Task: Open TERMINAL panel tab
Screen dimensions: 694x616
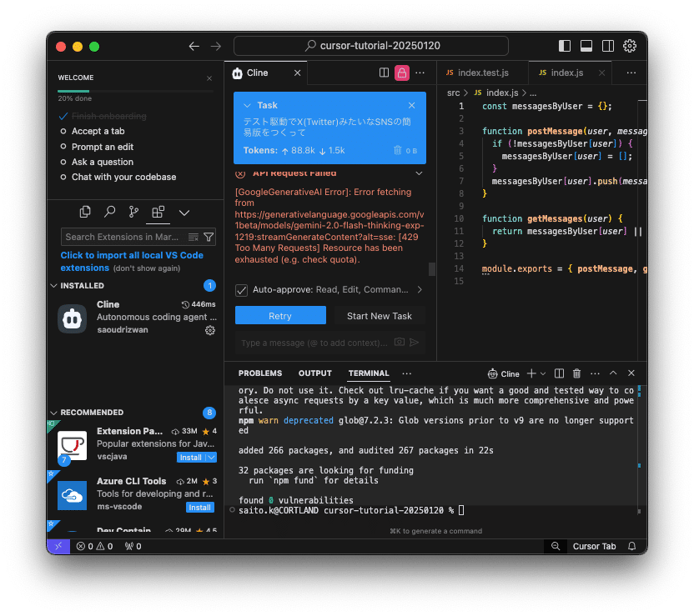Action: (368, 373)
